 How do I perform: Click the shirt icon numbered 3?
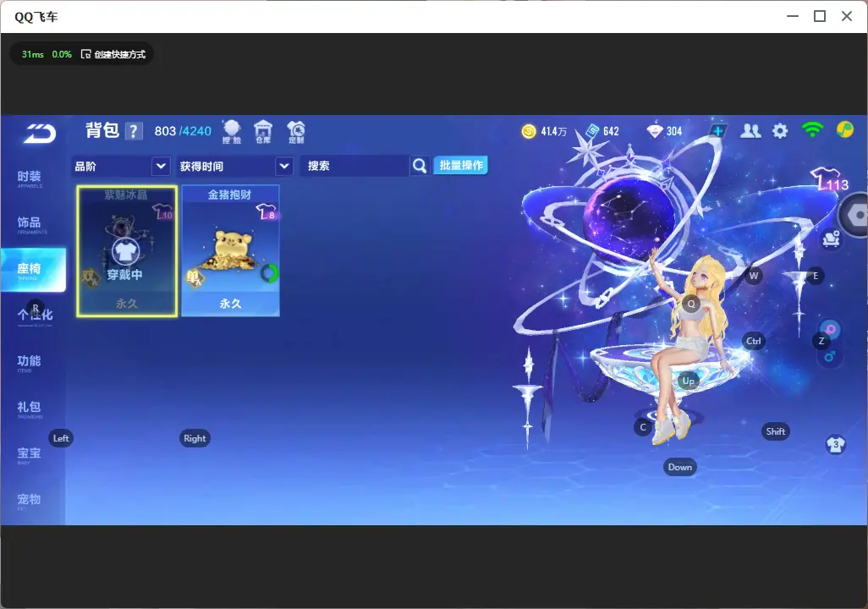835,445
